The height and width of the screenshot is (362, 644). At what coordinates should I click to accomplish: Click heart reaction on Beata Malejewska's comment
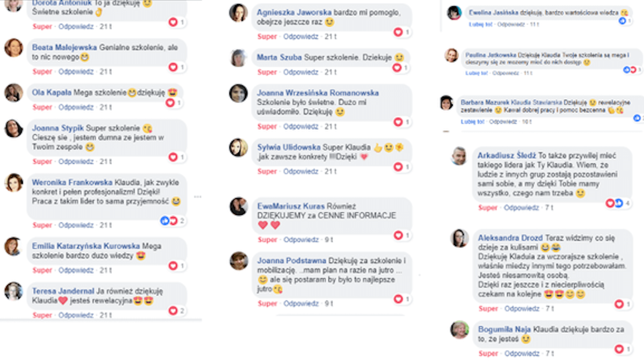point(173,67)
